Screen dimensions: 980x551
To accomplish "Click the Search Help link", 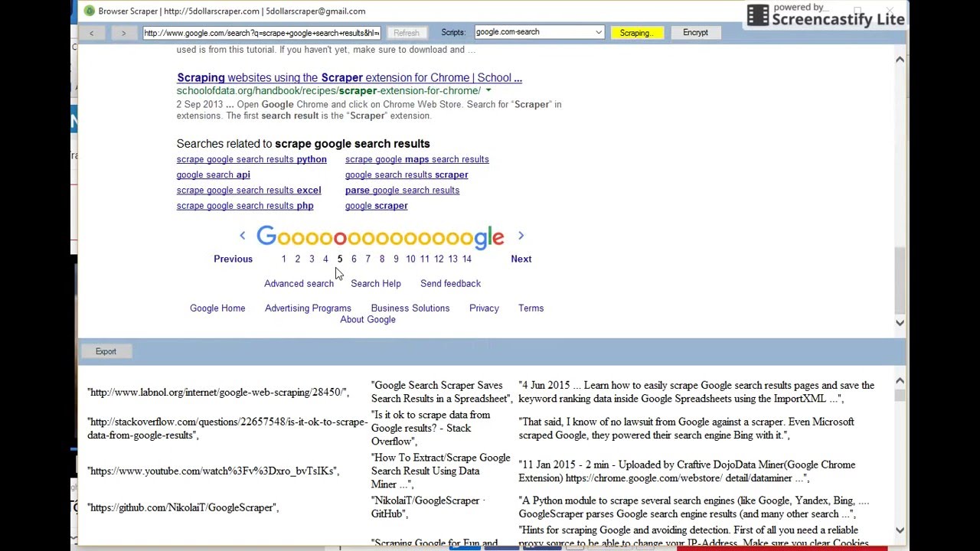I will pos(376,283).
